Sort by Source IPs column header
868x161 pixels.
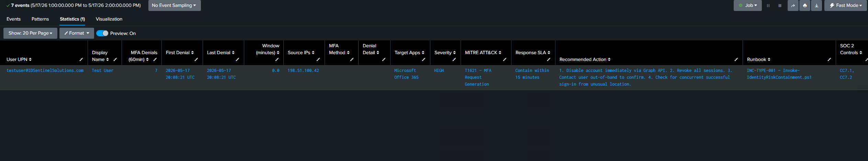click(x=301, y=53)
